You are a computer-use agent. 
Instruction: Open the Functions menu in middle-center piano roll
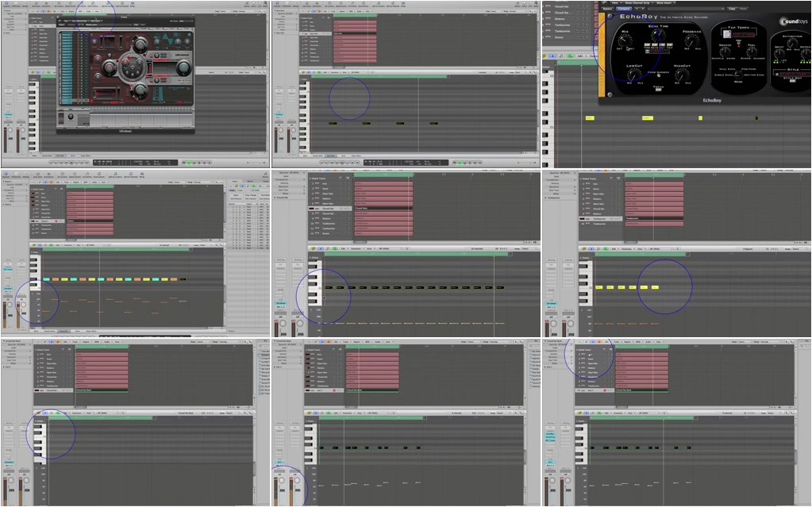(356, 248)
